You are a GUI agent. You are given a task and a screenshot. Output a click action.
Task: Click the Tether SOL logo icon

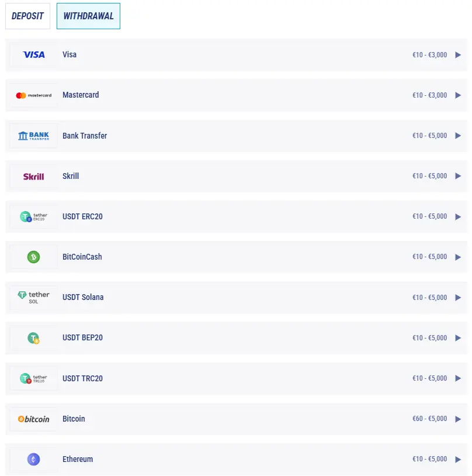point(34,297)
